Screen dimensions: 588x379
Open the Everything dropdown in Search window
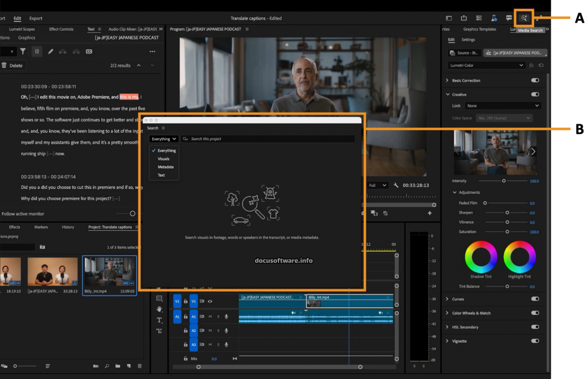pyautogui.click(x=163, y=139)
